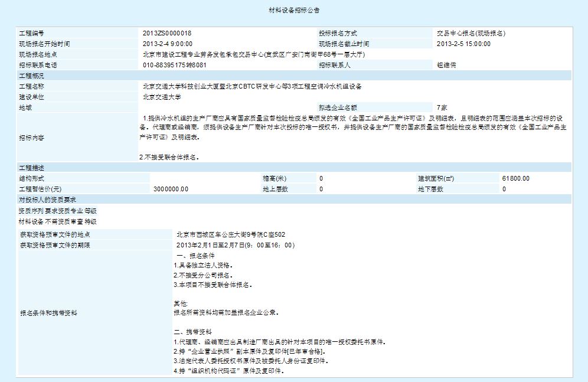Click the area value 61800.00
This screenshot has width=588, height=382.
(515, 178)
